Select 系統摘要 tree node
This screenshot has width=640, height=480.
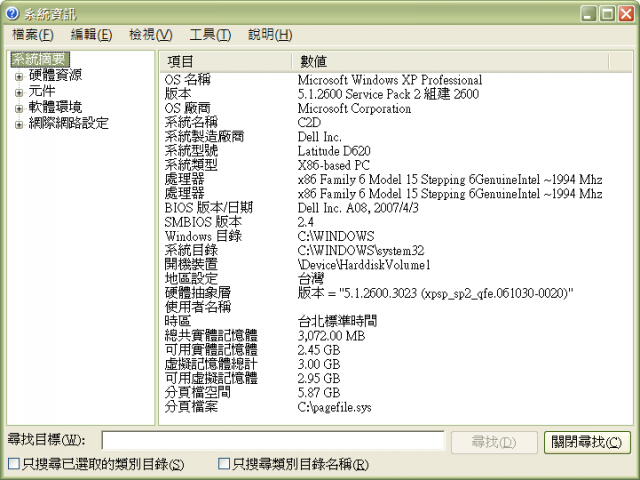click(40, 59)
